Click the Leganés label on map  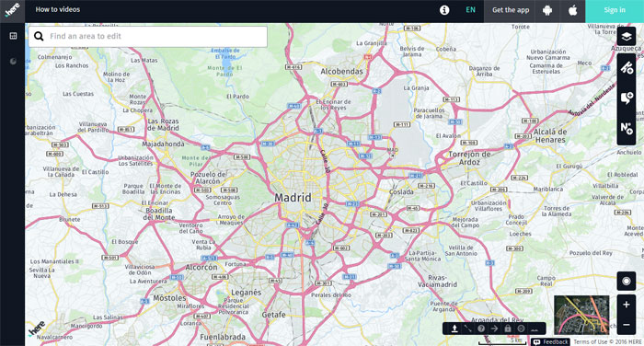(x=246, y=293)
